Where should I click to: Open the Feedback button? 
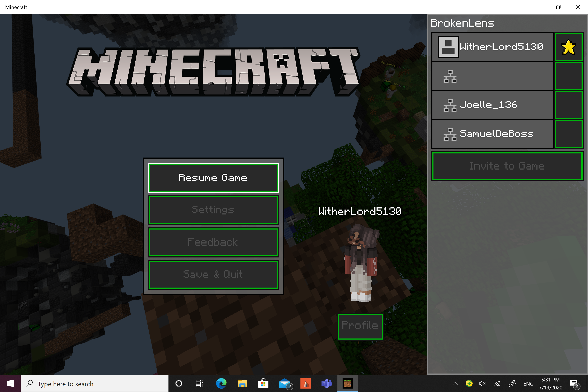click(x=213, y=242)
